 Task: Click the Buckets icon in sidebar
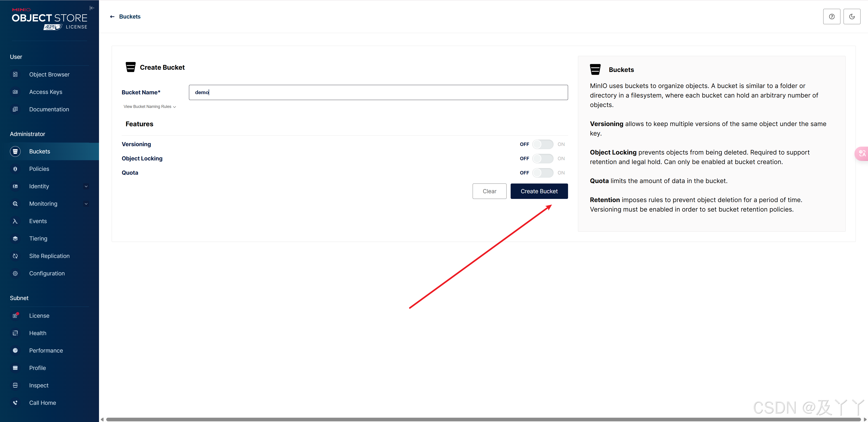16,151
